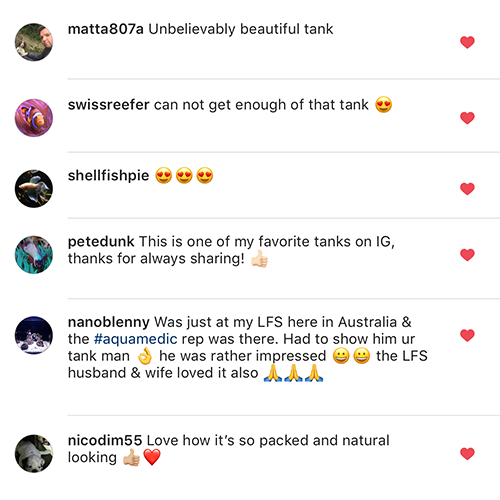The height and width of the screenshot is (500, 500).
Task: View nicodim55's profile avatar
Action: pyautogui.click(x=34, y=453)
